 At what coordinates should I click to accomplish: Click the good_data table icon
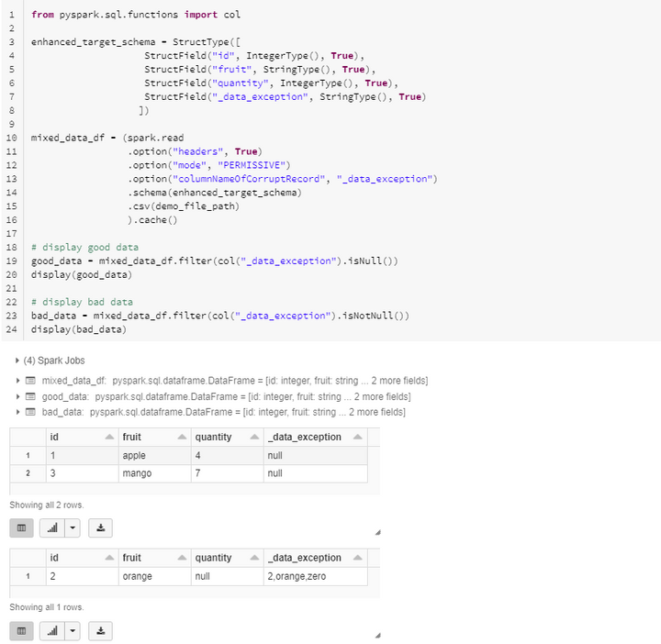[x=30, y=396]
